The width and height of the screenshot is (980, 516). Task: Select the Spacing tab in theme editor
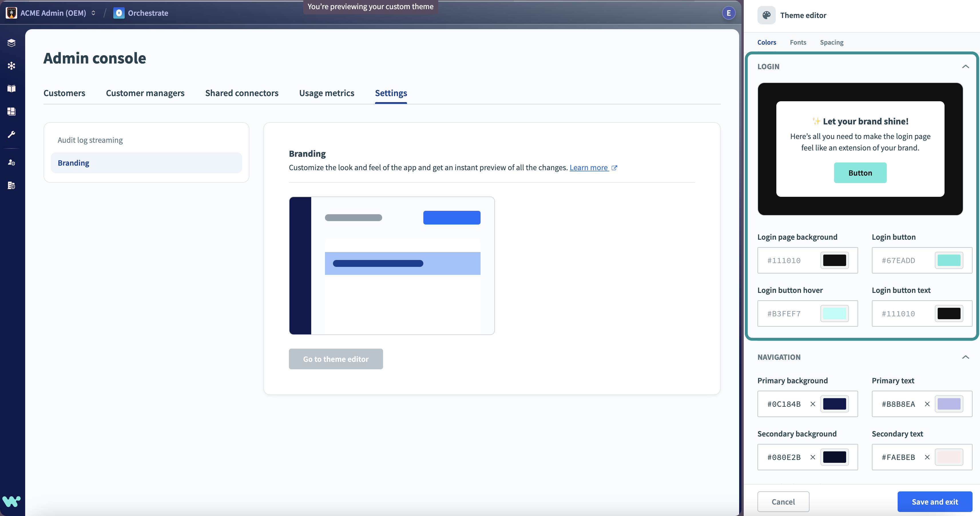click(832, 42)
